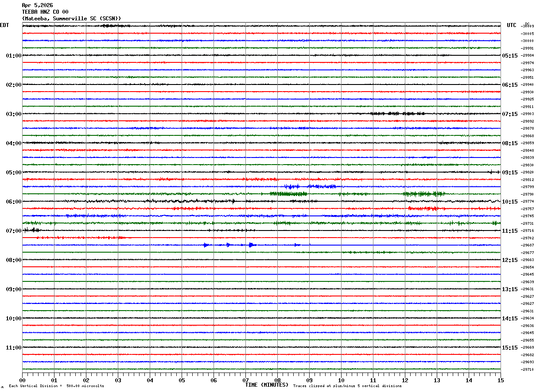Image resolution: width=536 pixels, height=392 pixels.
Task: Click minute 15 on time axis
Action: tap(501, 380)
